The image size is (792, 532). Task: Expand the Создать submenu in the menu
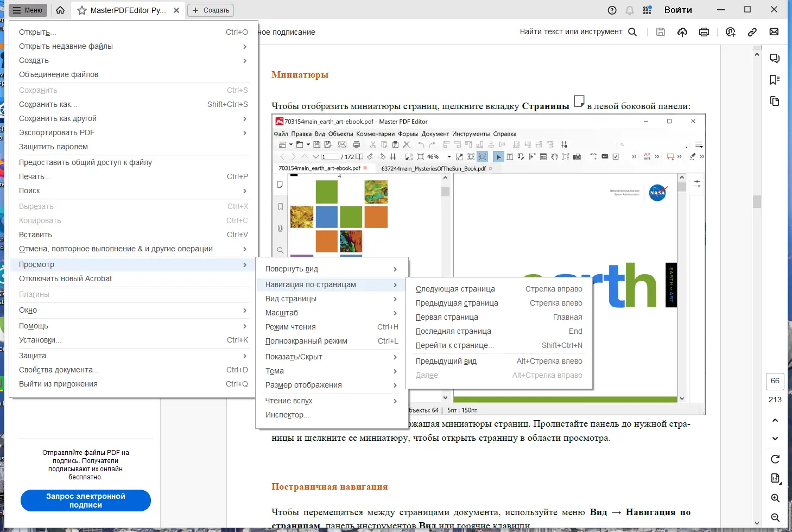134,60
